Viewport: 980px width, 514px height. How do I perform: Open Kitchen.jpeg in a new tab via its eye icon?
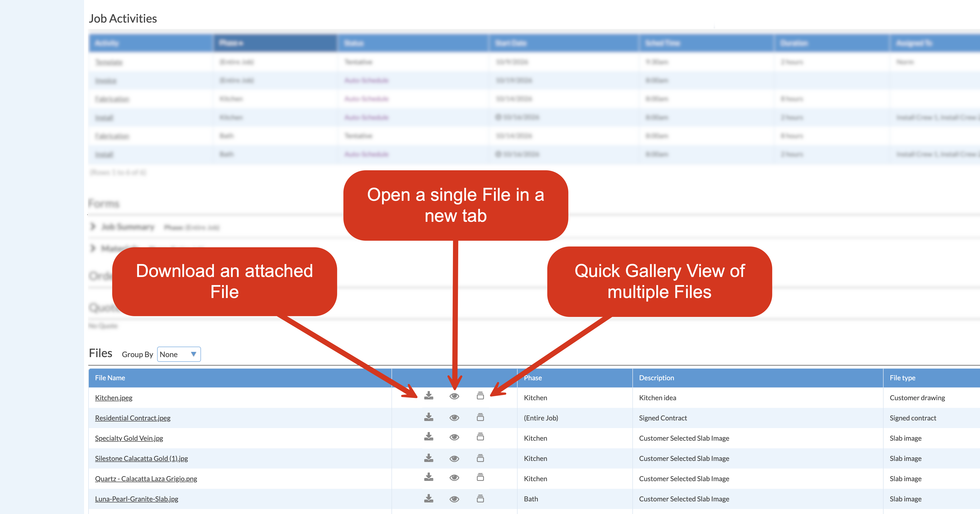pos(454,397)
